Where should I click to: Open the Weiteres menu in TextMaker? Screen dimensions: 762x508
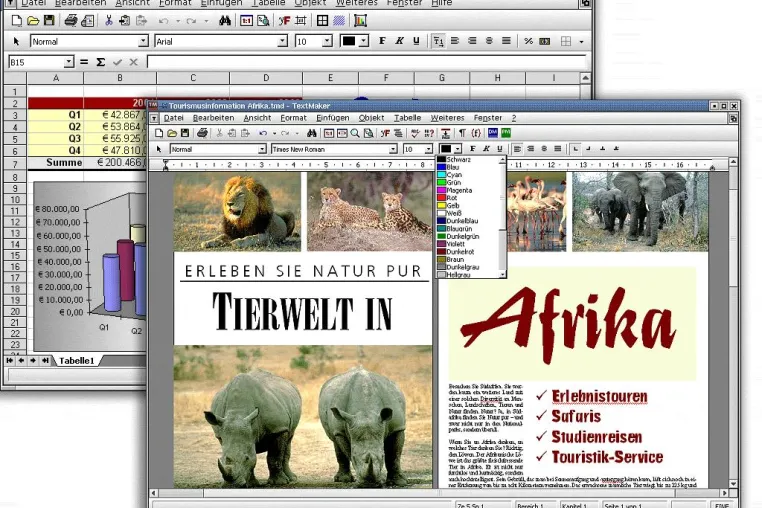point(447,118)
